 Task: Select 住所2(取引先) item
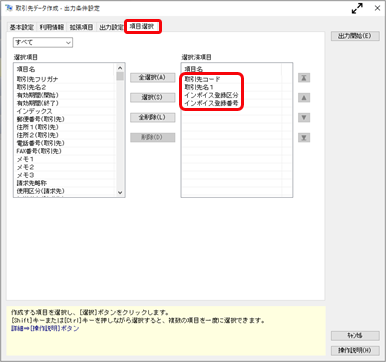(x=37, y=135)
